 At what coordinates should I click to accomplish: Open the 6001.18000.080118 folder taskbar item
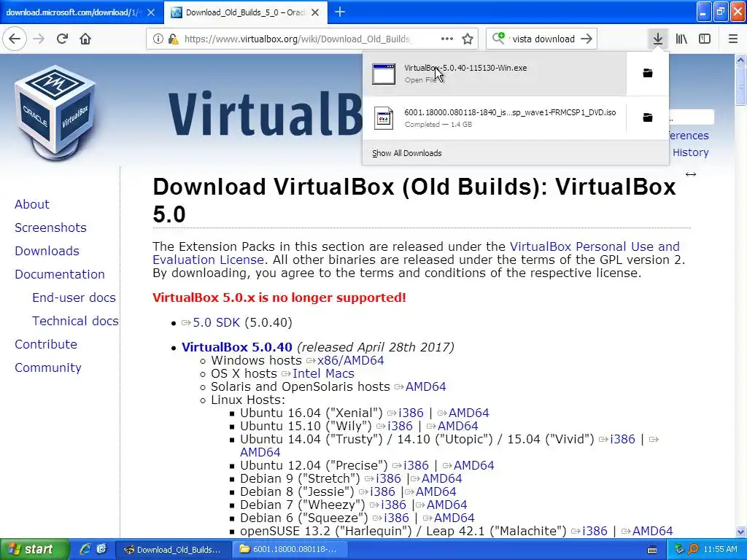[x=290, y=550]
